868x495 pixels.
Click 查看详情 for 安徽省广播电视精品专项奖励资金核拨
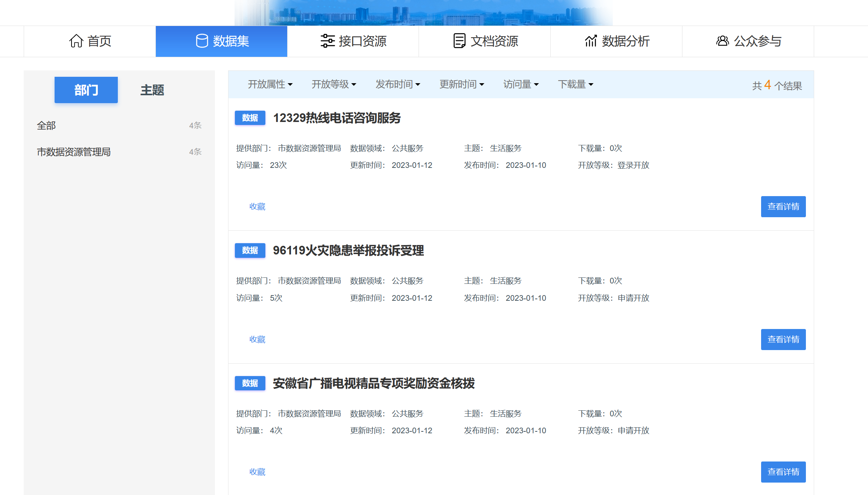pyautogui.click(x=783, y=472)
